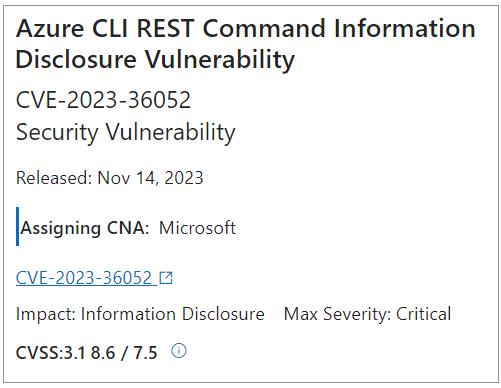Click Information Disclosure impact value
The height and width of the screenshot is (388, 501).
click(173, 314)
